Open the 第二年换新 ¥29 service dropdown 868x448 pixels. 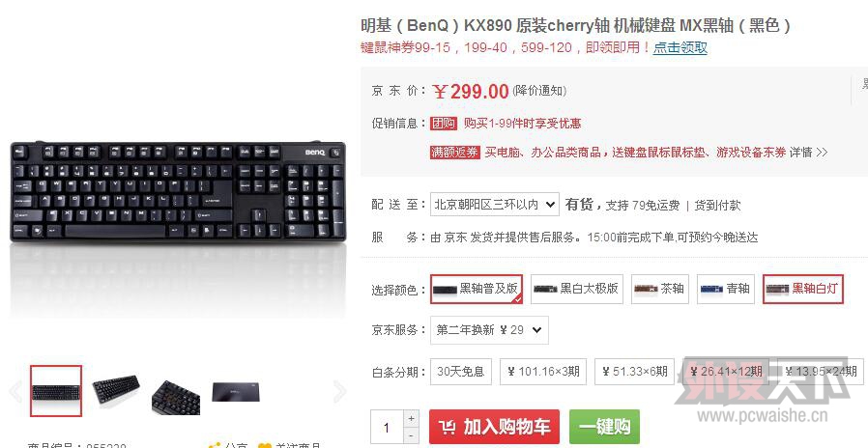[x=489, y=330]
